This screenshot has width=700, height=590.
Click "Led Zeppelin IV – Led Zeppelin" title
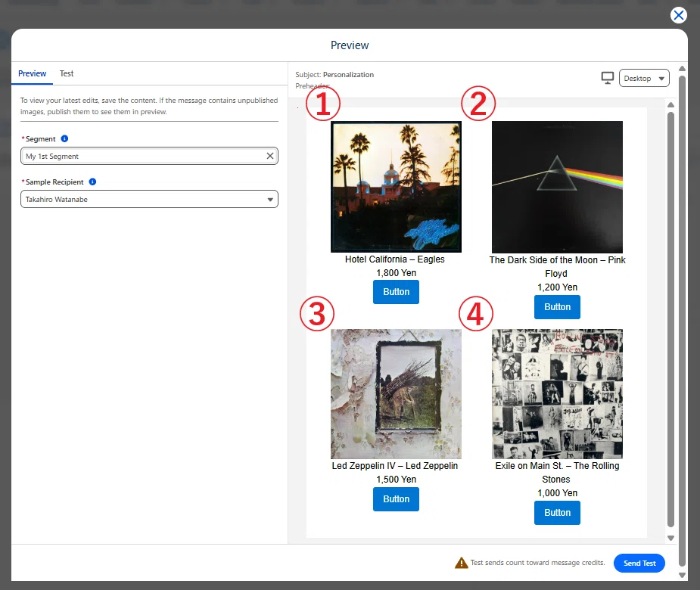pos(394,466)
